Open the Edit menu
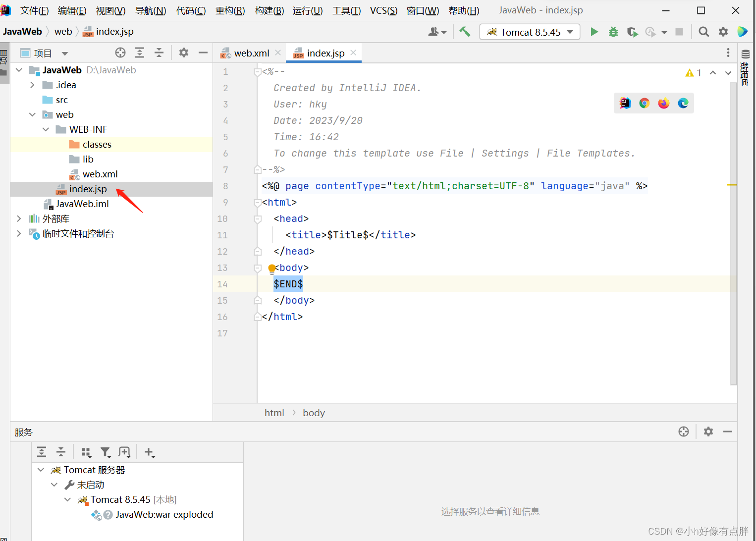 [72, 10]
